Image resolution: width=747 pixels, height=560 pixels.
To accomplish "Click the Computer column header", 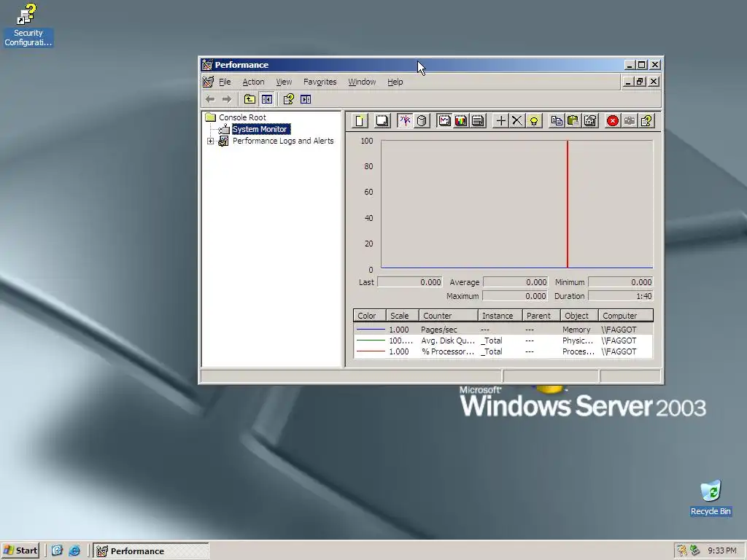I will (625, 316).
